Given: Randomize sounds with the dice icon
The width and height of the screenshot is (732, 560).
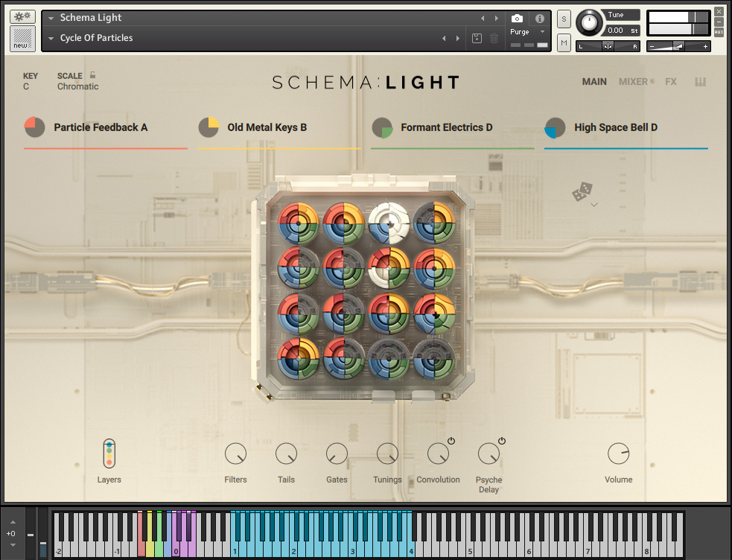Looking at the screenshot, I should [x=582, y=192].
